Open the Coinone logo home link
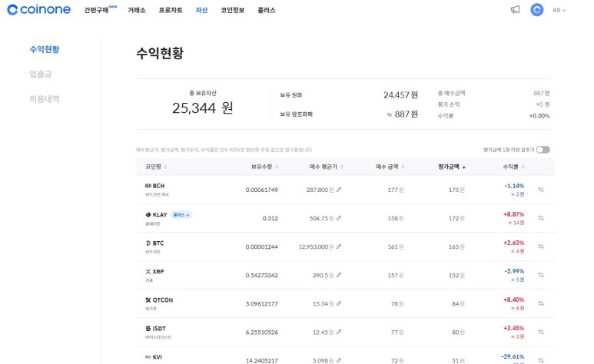The height and width of the screenshot is (364, 594). coord(38,10)
